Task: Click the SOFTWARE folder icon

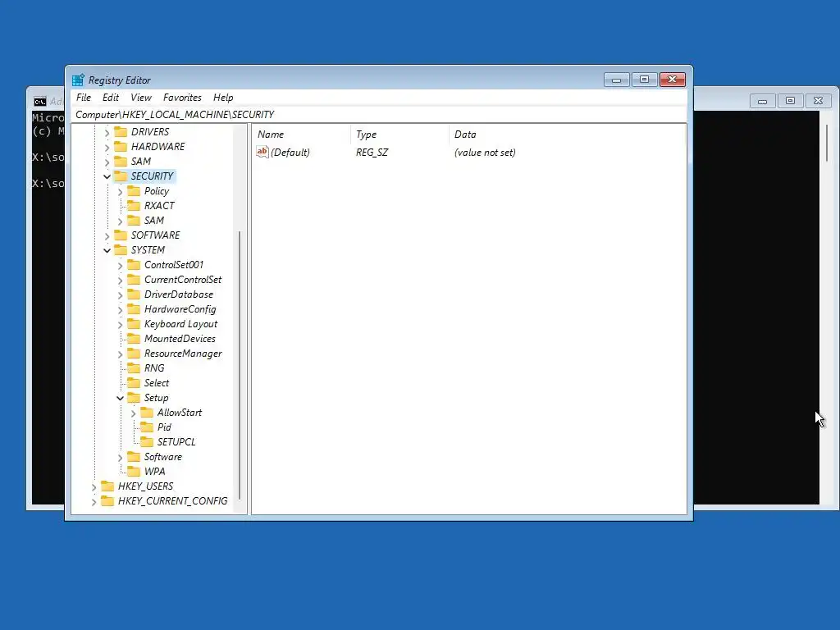Action: point(121,235)
